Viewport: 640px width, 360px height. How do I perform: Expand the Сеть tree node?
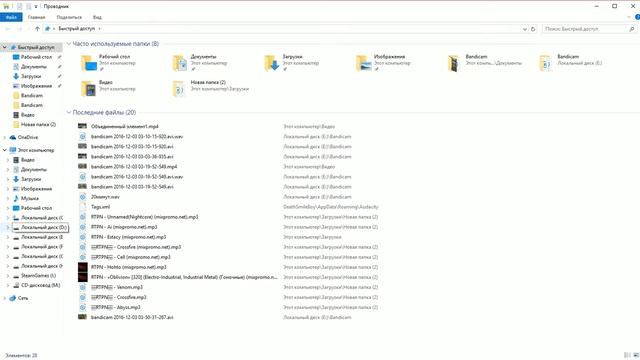[x=4, y=298]
